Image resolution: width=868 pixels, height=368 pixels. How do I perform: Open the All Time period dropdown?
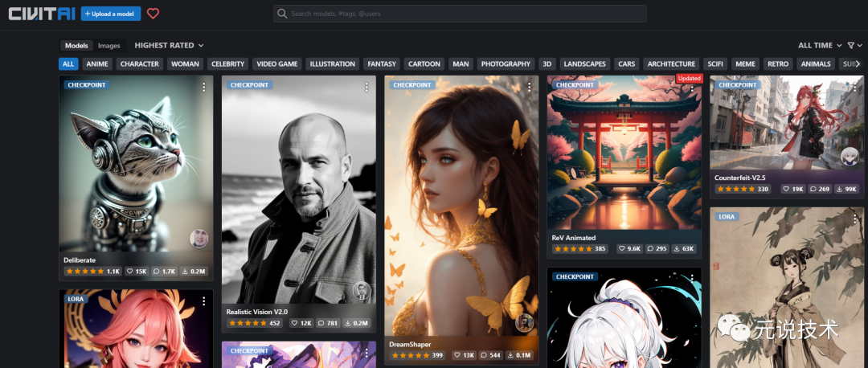pos(820,45)
